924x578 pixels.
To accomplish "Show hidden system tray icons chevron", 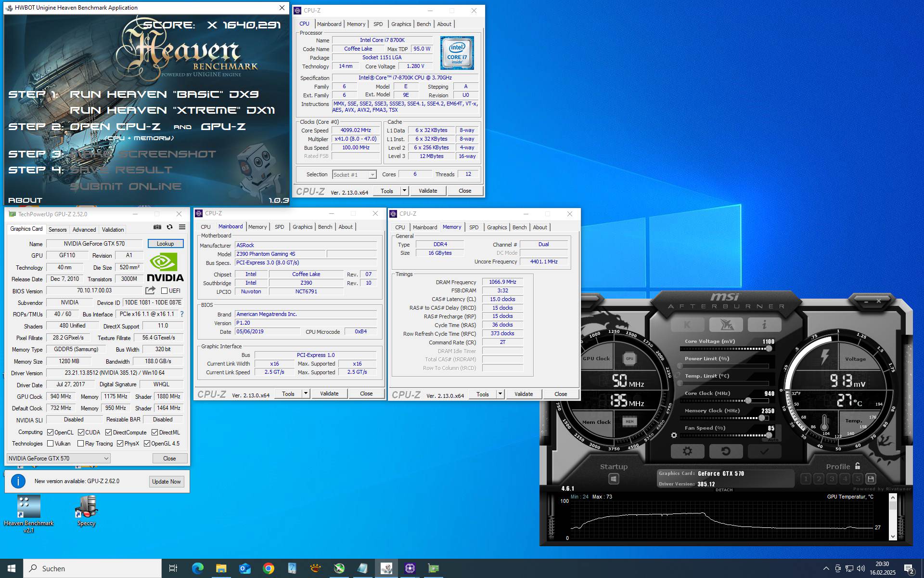I will point(826,568).
